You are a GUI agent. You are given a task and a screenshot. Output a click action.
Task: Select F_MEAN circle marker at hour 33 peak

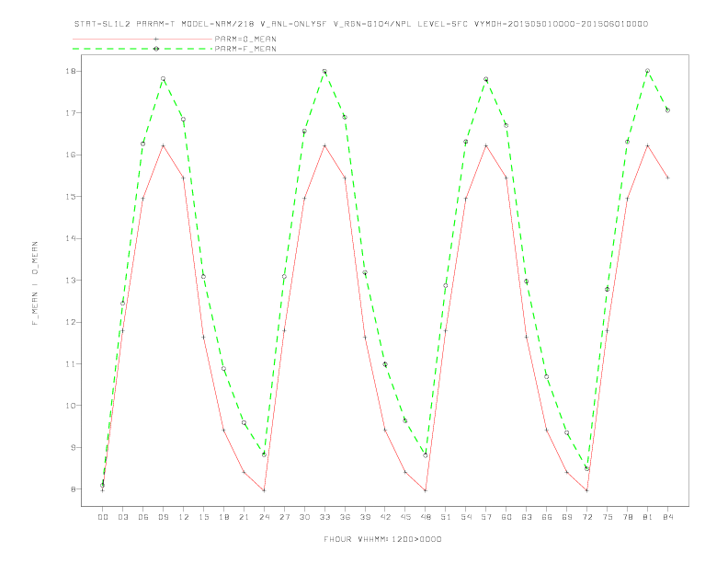[x=324, y=72]
